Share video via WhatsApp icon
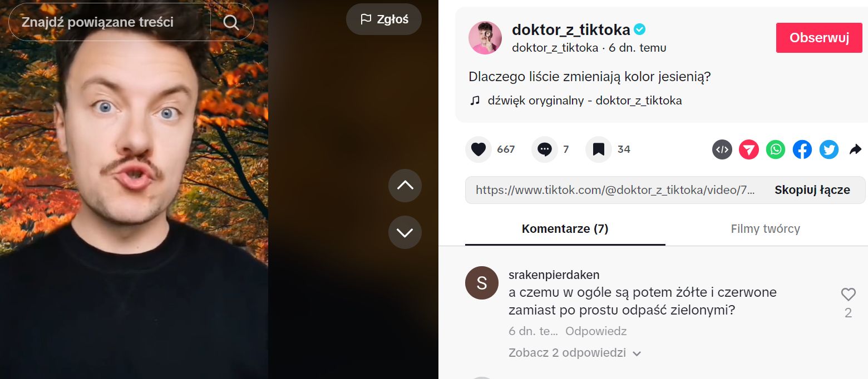Viewport: 868px width, 379px height. click(776, 149)
